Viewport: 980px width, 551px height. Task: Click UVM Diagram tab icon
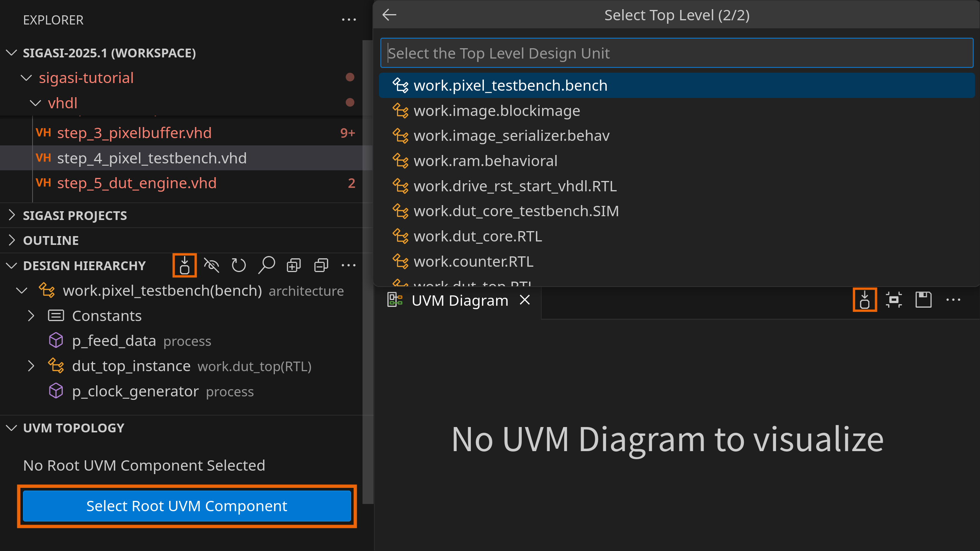[395, 300]
